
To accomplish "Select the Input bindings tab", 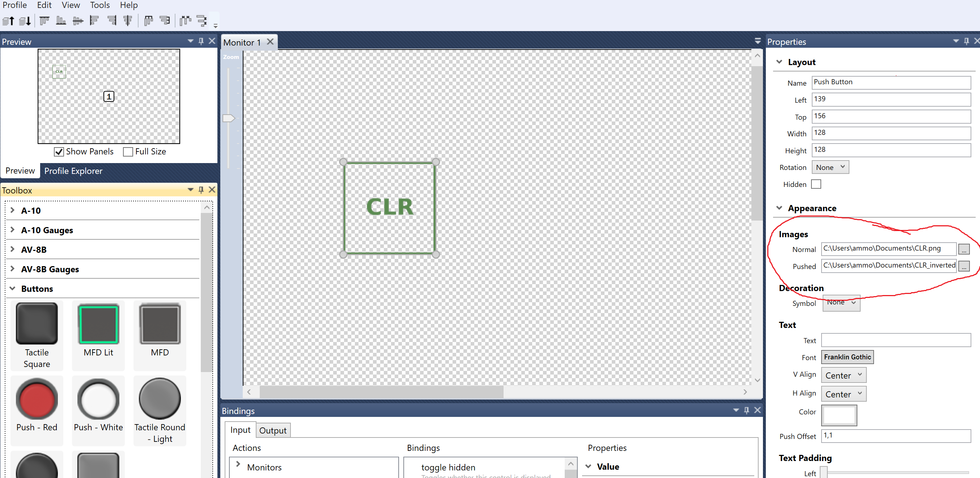I will pyautogui.click(x=241, y=430).
